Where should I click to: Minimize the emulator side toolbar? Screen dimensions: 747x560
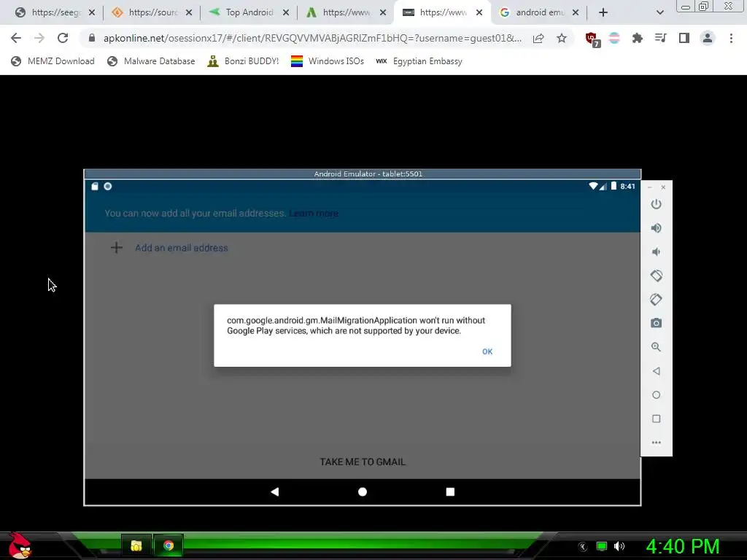650,187
